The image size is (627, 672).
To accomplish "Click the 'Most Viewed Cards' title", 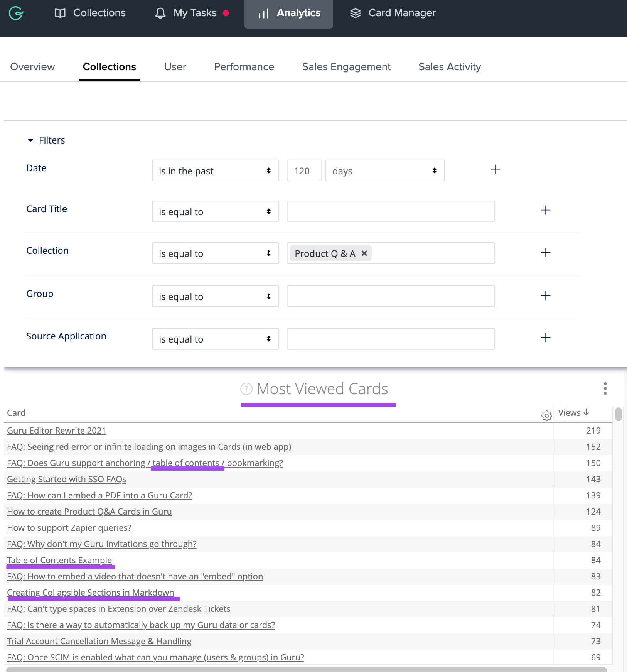I will 322,389.
